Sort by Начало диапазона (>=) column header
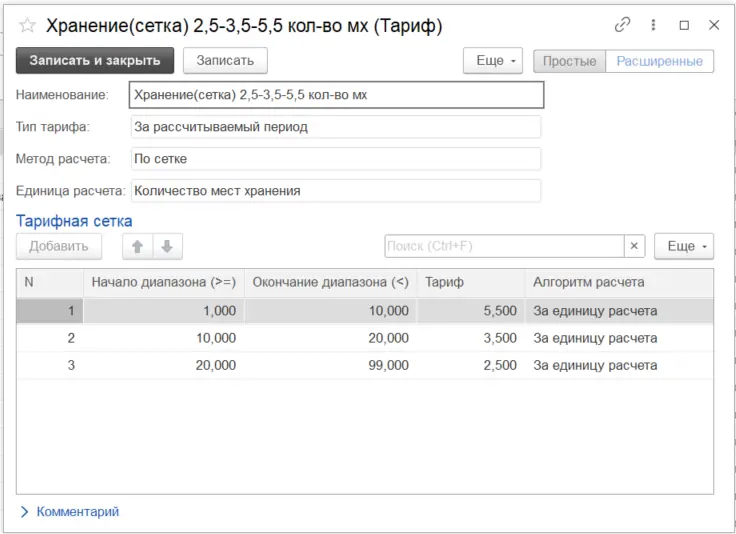Image resolution: width=736 pixels, height=534 pixels. click(164, 282)
